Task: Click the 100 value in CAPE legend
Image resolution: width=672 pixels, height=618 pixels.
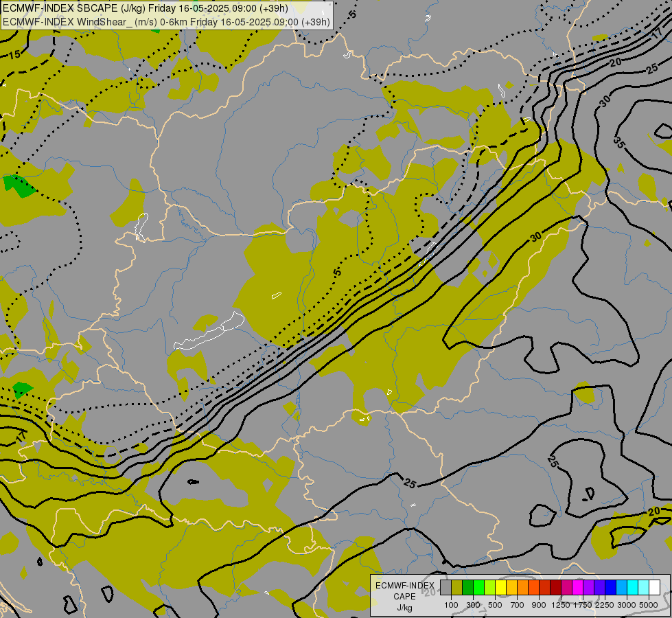Action: [x=451, y=605]
